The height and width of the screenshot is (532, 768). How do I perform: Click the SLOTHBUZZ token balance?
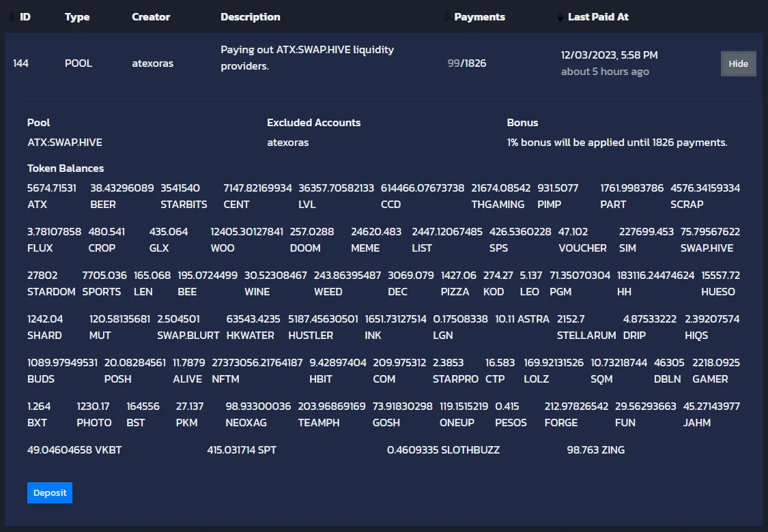pyautogui.click(x=444, y=450)
